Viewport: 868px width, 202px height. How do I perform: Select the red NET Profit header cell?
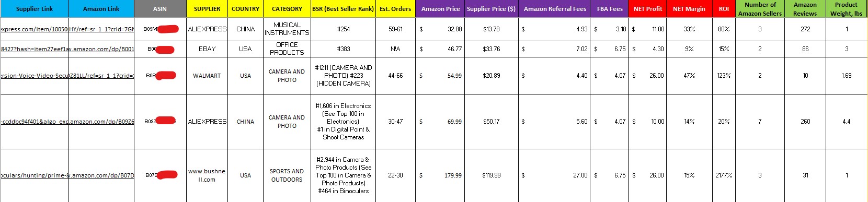[648, 9]
